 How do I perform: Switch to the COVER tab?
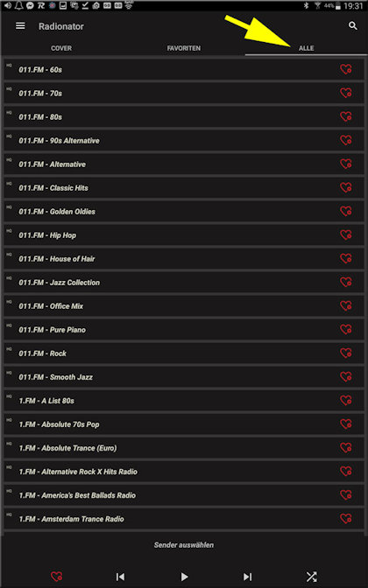coord(61,48)
